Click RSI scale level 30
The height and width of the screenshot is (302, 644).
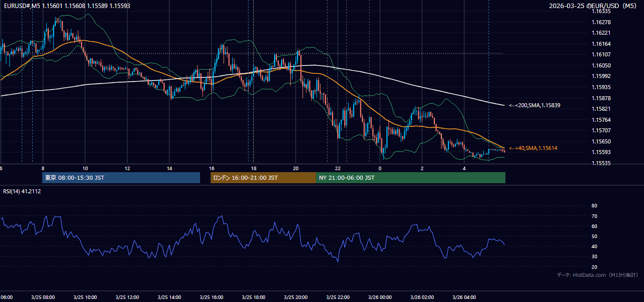click(x=594, y=257)
